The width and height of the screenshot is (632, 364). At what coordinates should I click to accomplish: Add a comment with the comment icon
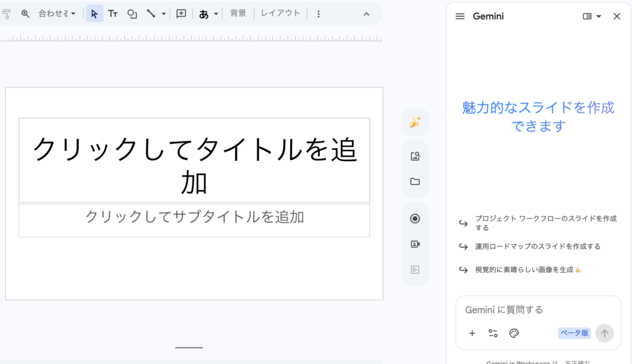(x=181, y=14)
